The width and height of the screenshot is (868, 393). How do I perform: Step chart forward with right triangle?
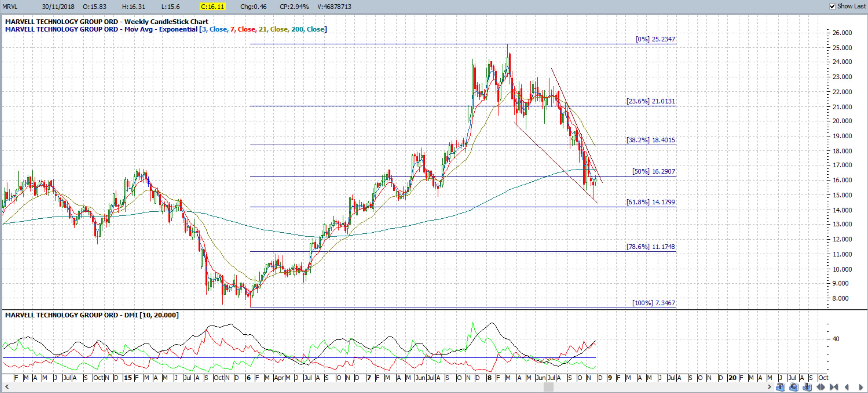(861, 387)
